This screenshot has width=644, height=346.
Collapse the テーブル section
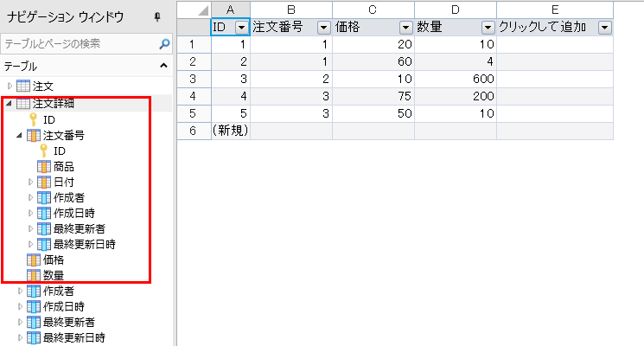point(163,66)
